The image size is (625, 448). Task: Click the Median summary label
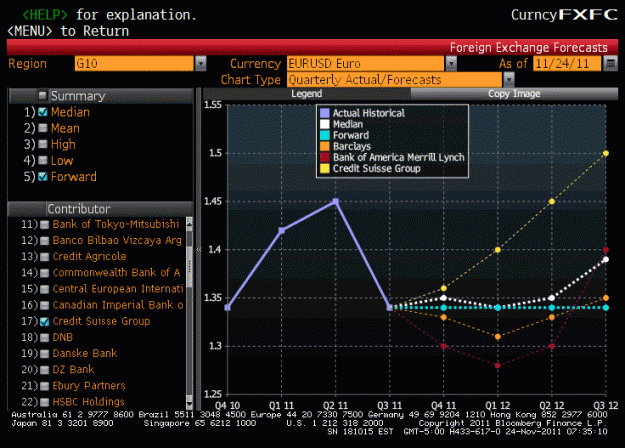click(70, 112)
